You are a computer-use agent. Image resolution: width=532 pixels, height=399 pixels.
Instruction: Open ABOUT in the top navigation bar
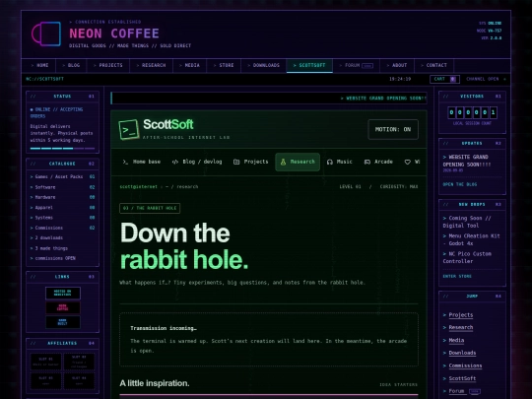397,65
